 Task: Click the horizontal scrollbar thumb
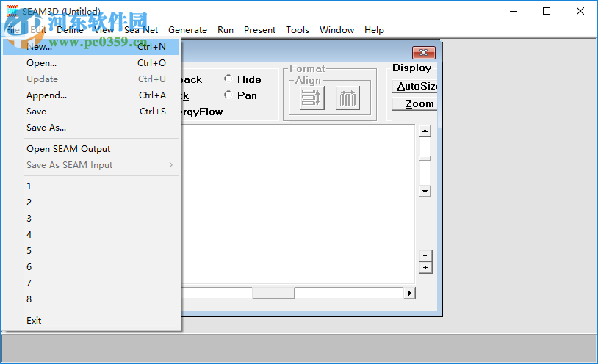273,293
